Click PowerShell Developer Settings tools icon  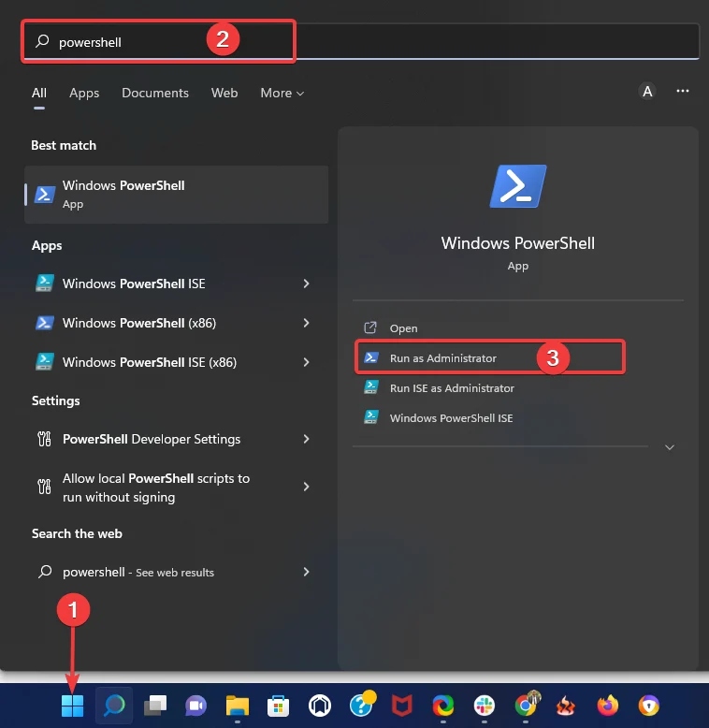point(44,439)
